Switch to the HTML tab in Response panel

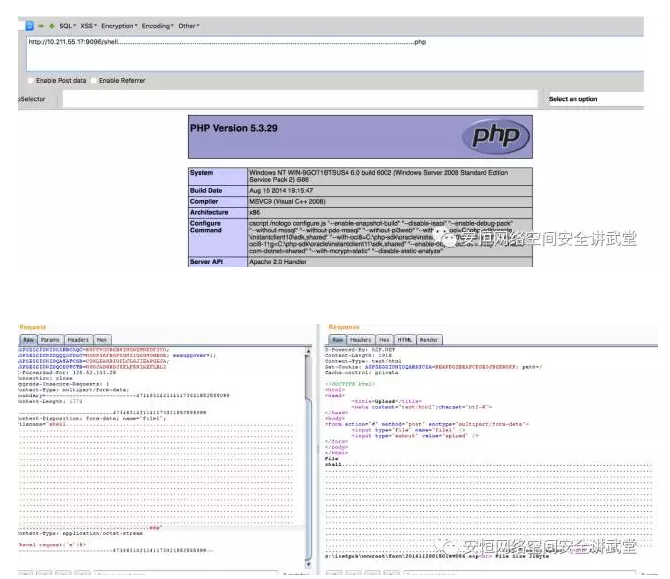(405, 340)
